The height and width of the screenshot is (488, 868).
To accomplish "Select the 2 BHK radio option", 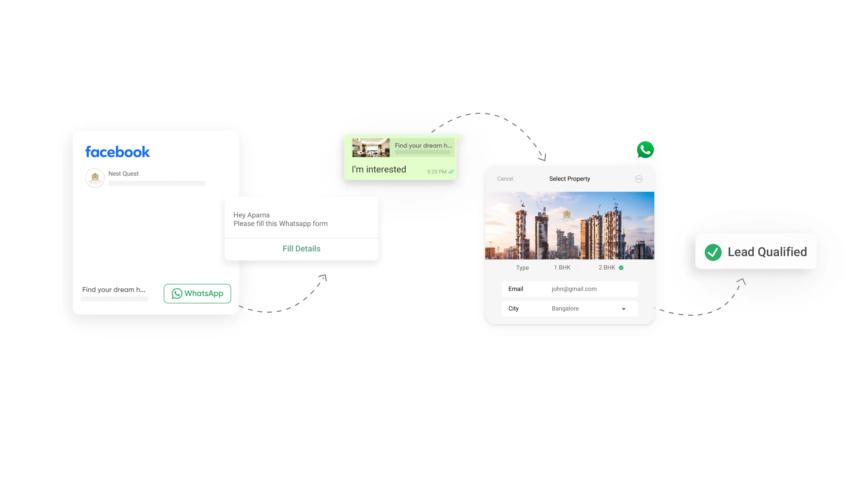I will 621,268.
